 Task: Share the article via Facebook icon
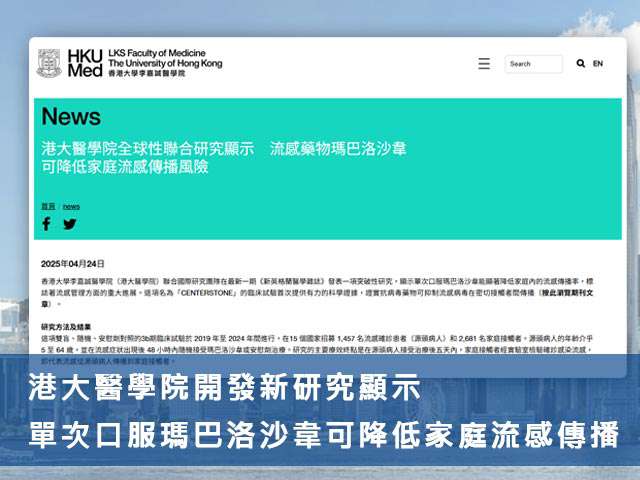pos(47,224)
